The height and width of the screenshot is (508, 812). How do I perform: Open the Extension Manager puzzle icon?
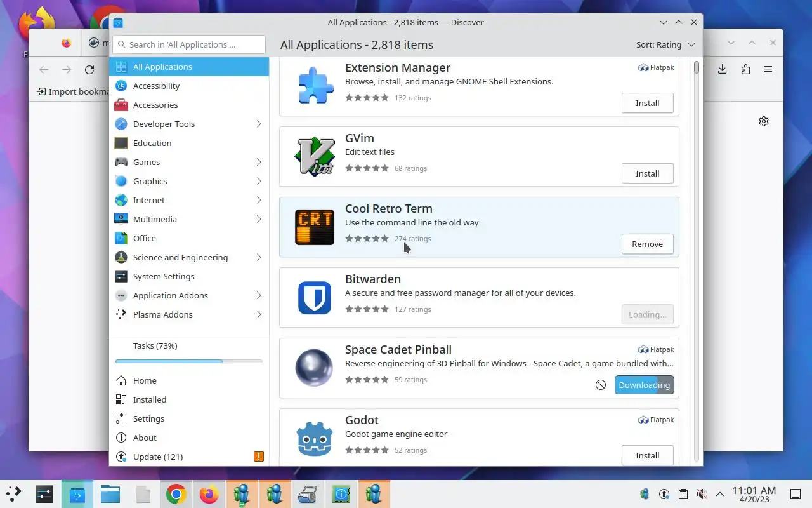tap(315, 86)
